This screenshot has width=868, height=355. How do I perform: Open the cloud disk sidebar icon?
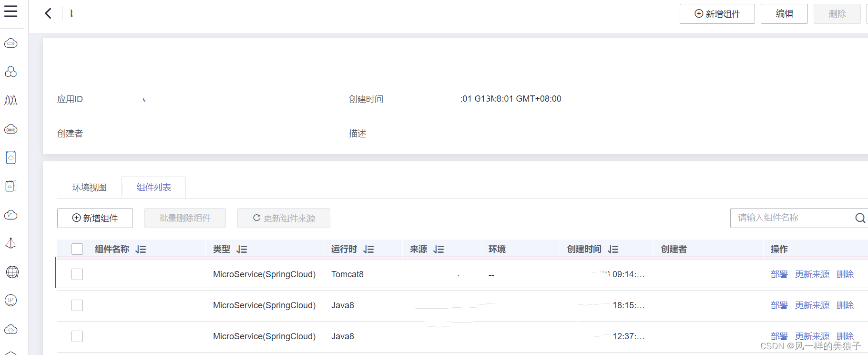(x=11, y=129)
